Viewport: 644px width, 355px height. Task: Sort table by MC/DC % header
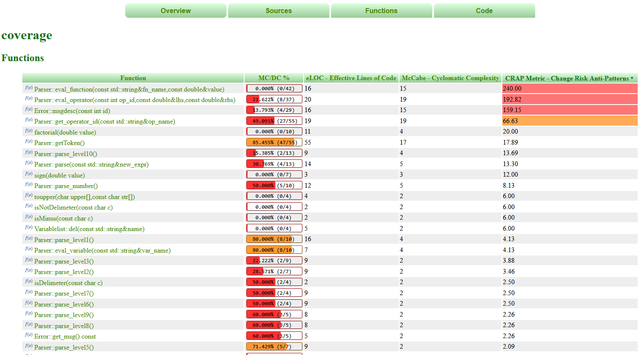(x=274, y=78)
